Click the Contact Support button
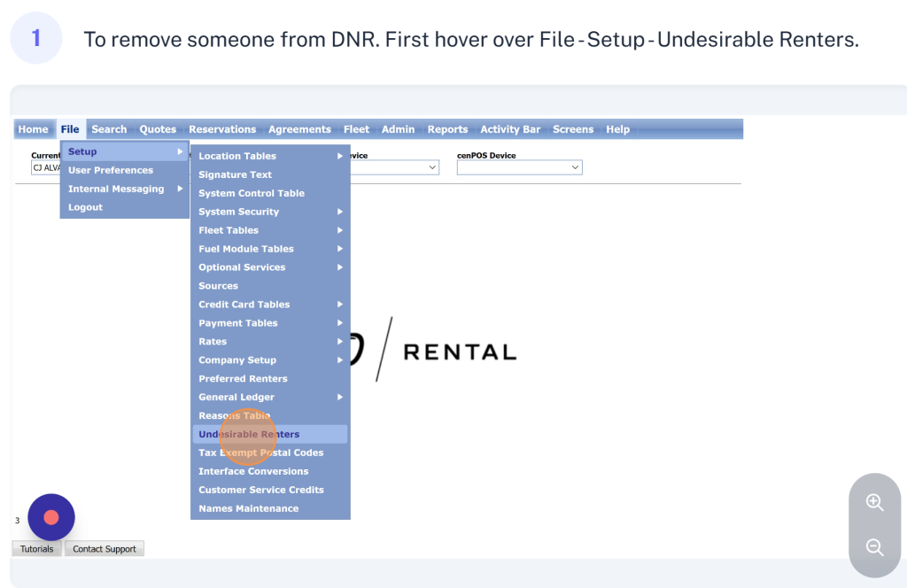 [x=105, y=549]
